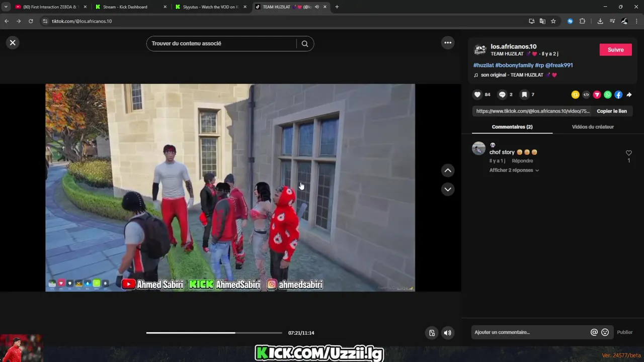644x362 pixels.
Task: Open the browser downloads icon
Action: pyautogui.click(x=600, y=21)
